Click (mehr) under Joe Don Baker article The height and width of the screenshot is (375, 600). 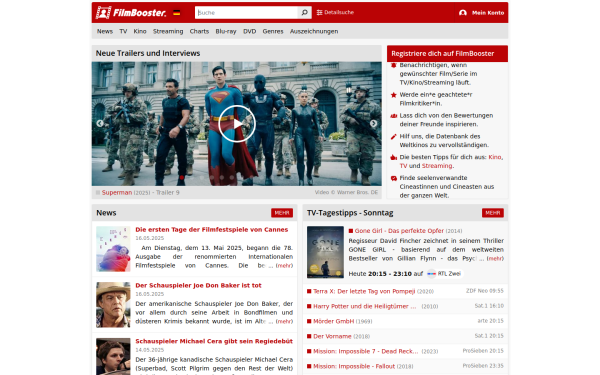pyautogui.click(x=284, y=321)
